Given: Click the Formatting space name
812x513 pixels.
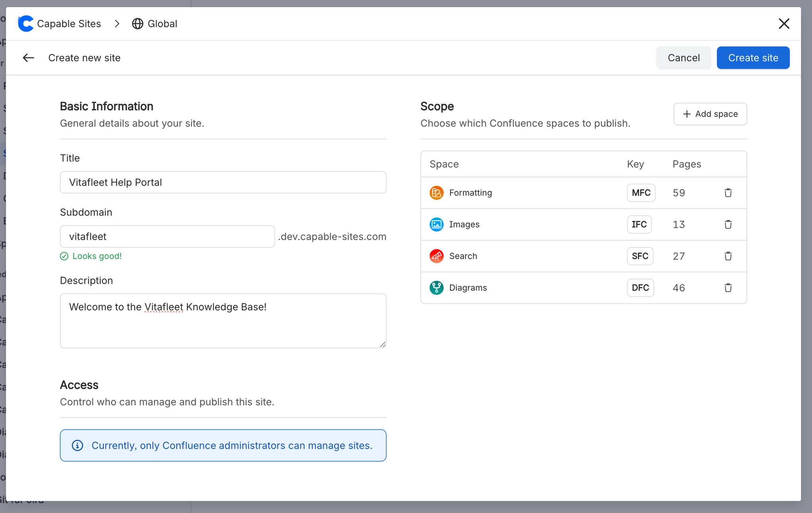Looking at the screenshot, I should 471,193.
